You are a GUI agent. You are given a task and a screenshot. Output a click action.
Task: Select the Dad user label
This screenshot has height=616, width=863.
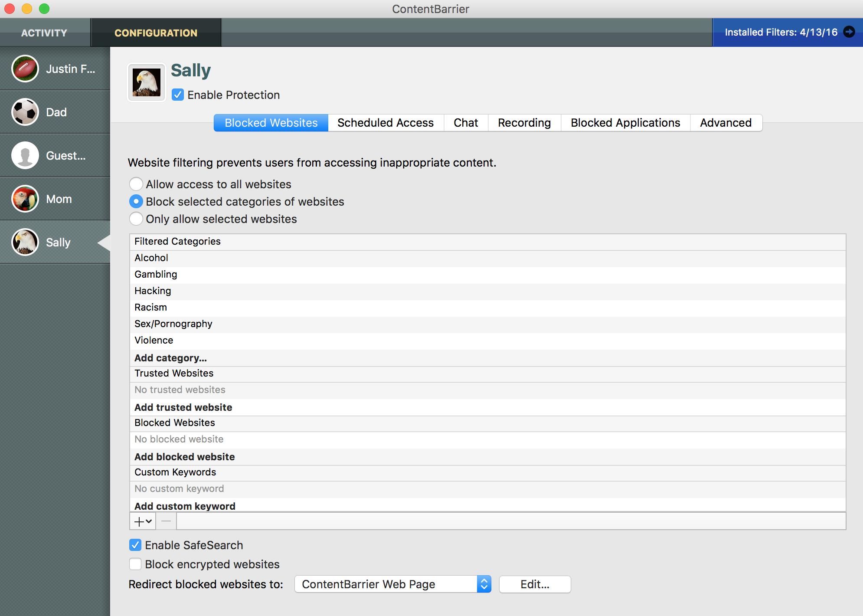(56, 112)
